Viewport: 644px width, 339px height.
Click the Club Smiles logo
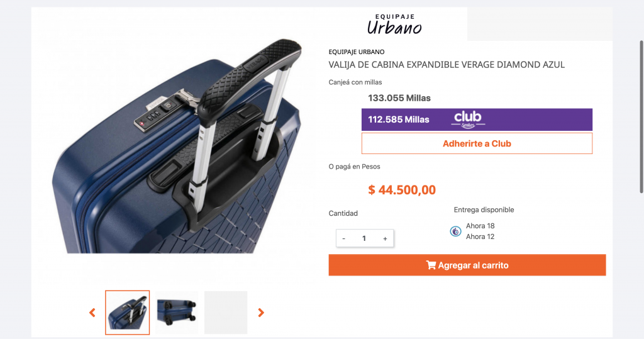(x=468, y=119)
